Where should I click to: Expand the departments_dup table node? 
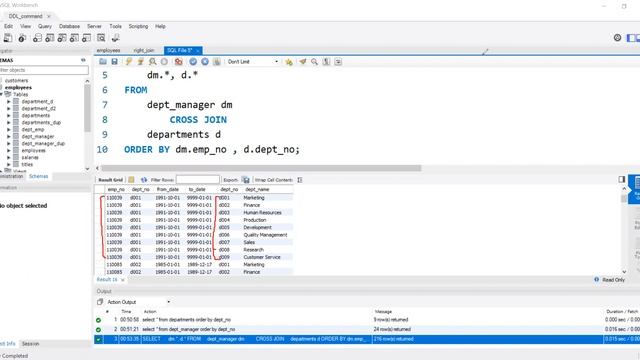pos(9,122)
